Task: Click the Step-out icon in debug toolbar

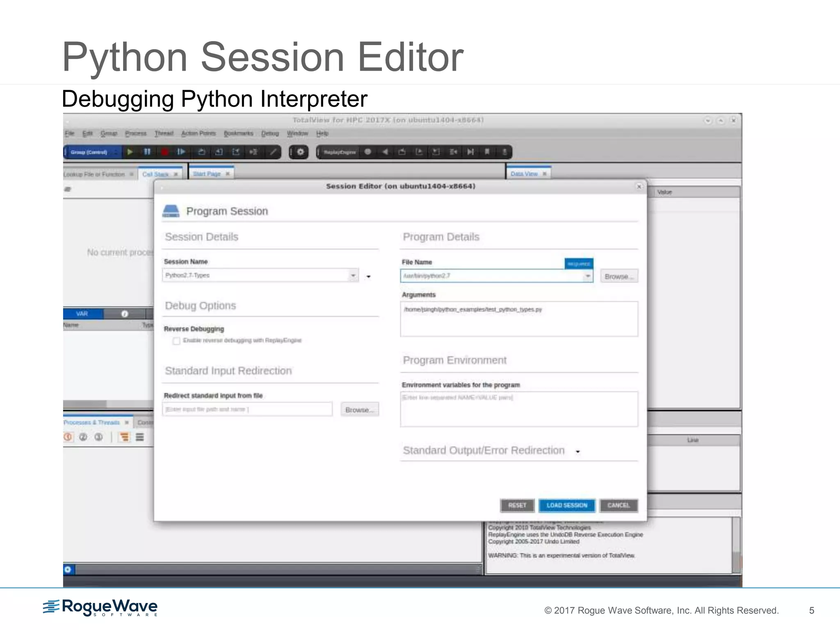Action: tap(236, 152)
